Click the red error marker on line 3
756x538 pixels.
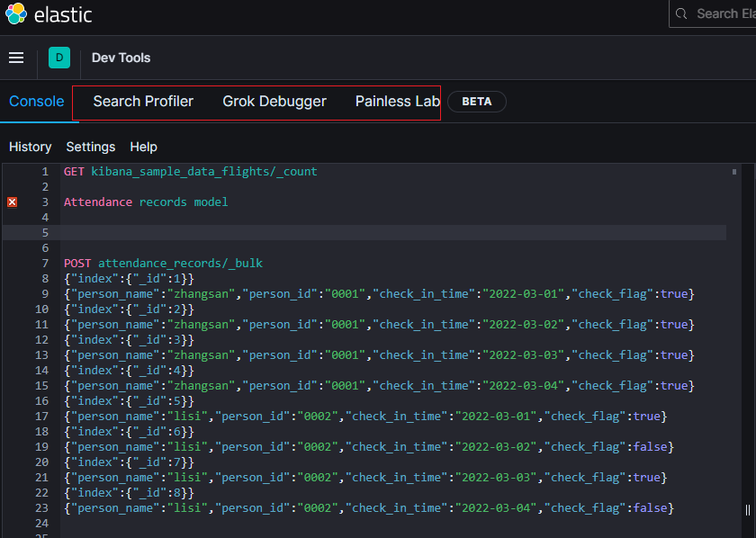click(12, 202)
